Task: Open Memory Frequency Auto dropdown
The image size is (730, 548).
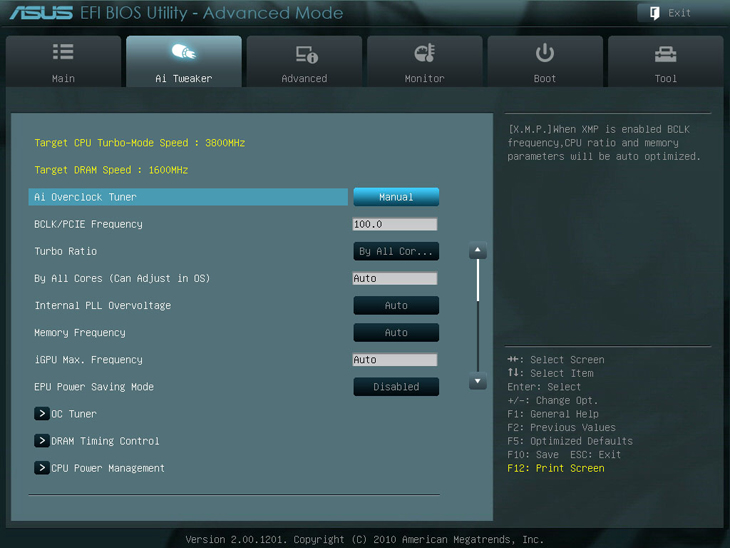Action: (396, 333)
